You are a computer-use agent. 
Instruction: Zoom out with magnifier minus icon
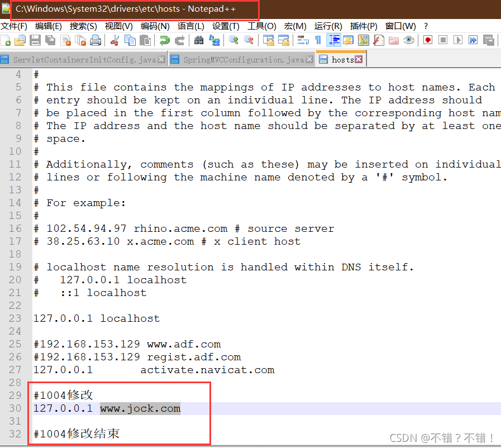(249, 41)
